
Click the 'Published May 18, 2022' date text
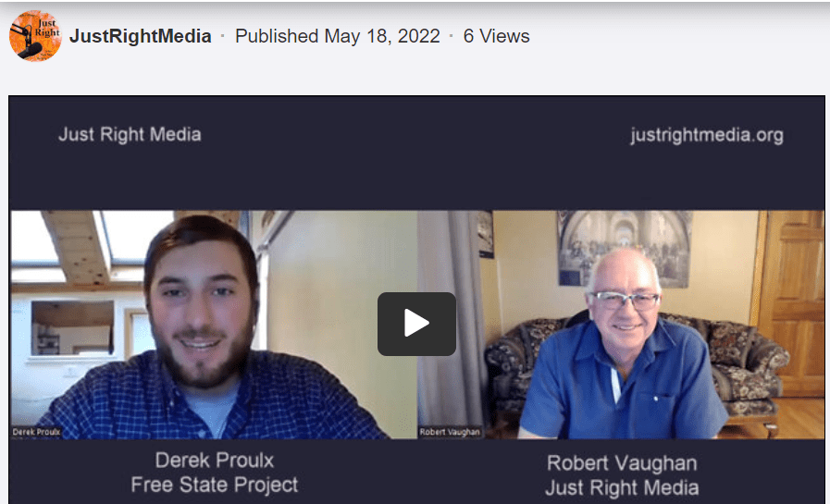(338, 36)
